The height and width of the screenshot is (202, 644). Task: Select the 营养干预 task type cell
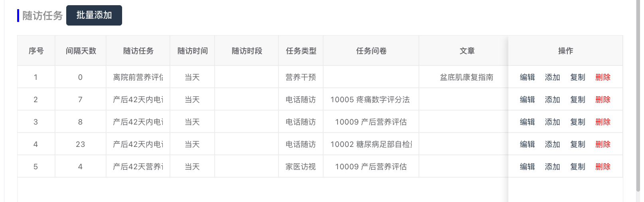(x=300, y=77)
